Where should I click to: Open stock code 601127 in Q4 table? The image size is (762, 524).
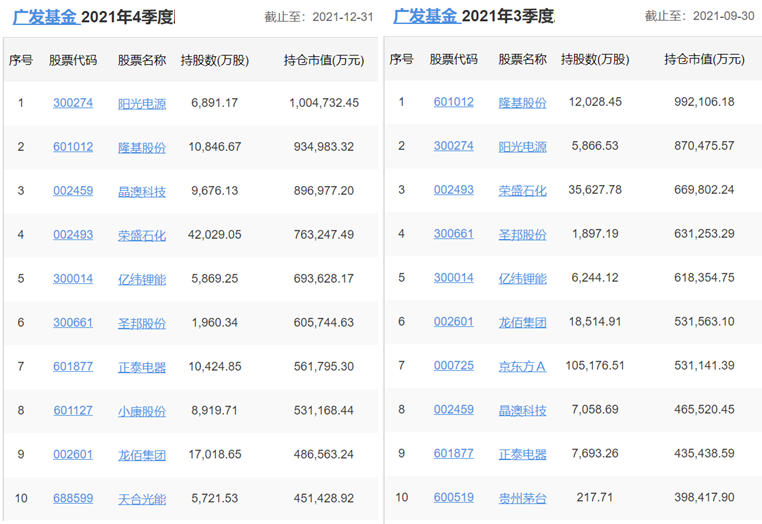[x=73, y=410]
